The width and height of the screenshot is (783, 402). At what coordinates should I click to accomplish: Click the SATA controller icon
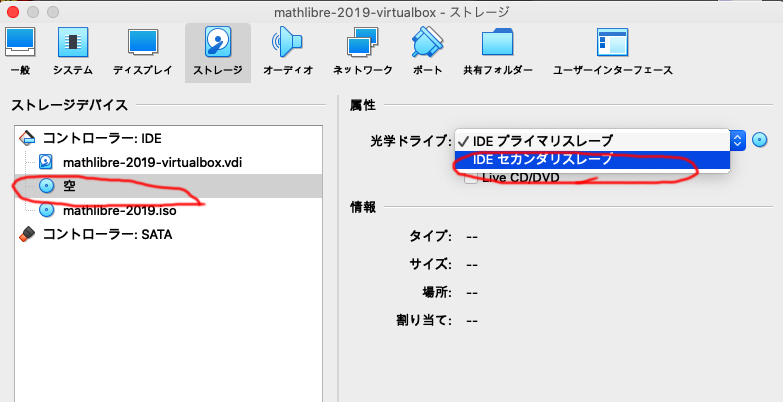click(27, 234)
